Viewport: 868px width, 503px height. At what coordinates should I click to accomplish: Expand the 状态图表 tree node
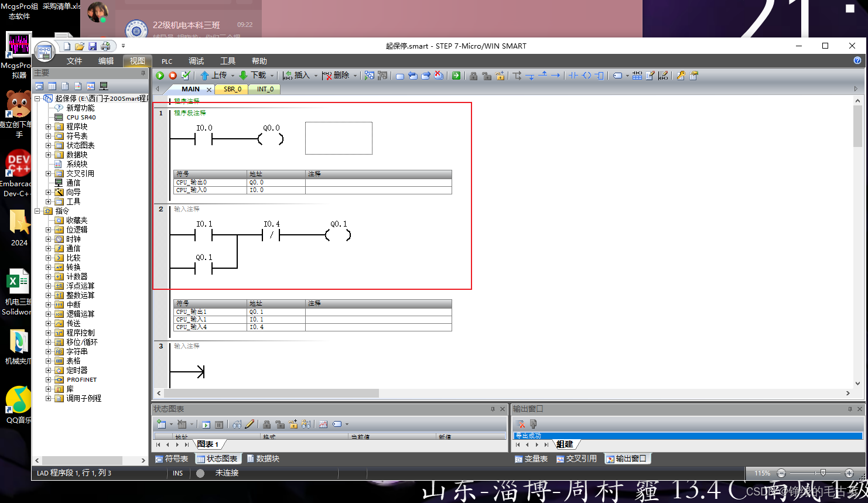coord(49,145)
